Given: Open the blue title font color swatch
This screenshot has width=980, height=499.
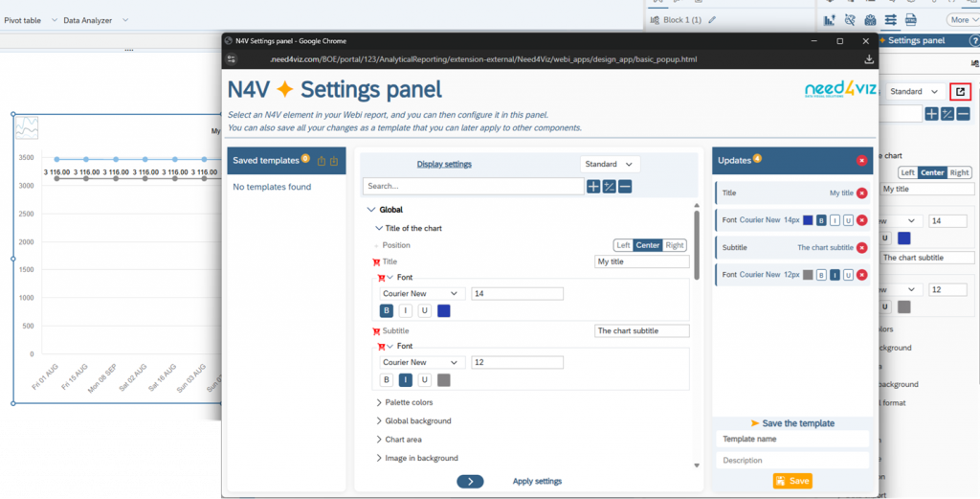Looking at the screenshot, I should (444, 310).
